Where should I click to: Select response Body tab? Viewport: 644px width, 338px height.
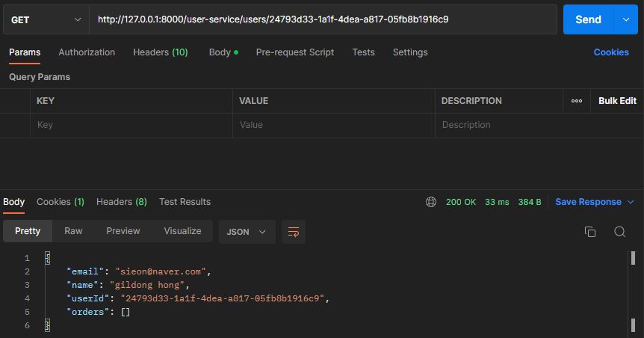tap(14, 202)
